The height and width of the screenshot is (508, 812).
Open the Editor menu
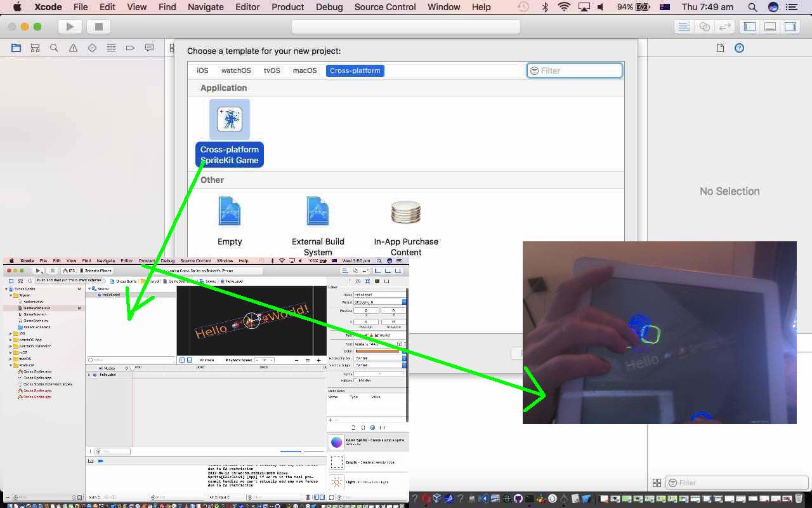tap(247, 7)
